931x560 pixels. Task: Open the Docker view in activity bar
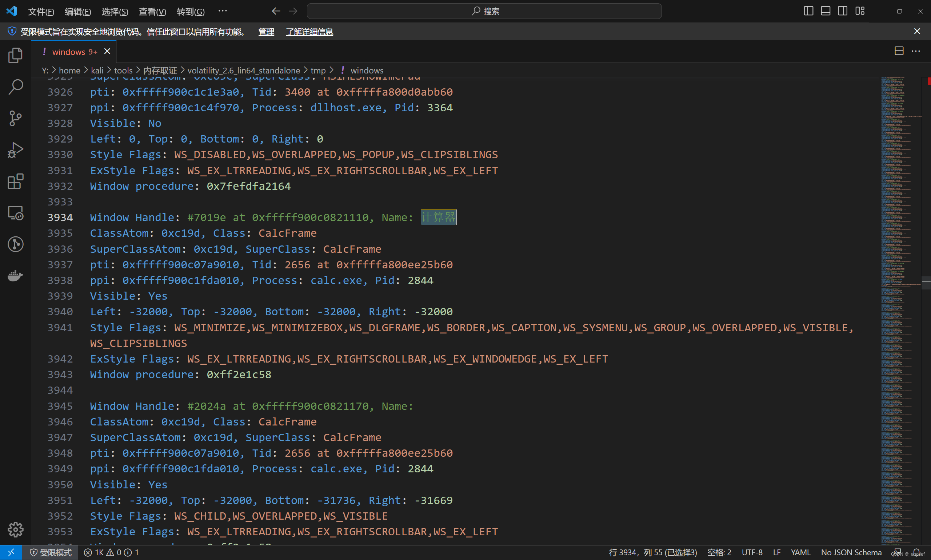(15, 276)
